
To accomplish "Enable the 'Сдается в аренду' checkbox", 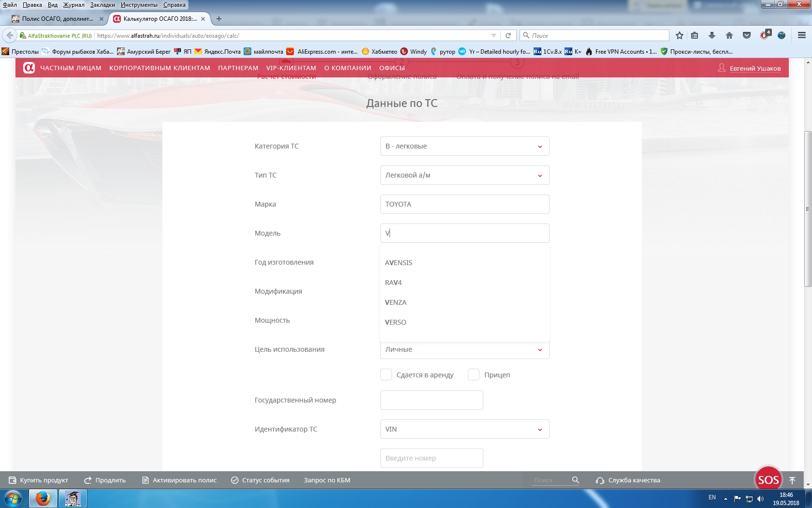I will pos(386,375).
